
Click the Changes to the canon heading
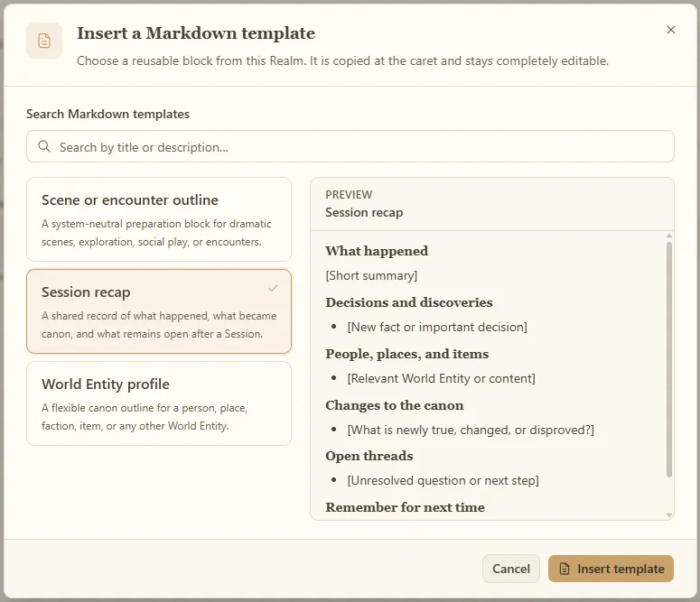pyautogui.click(x=394, y=405)
